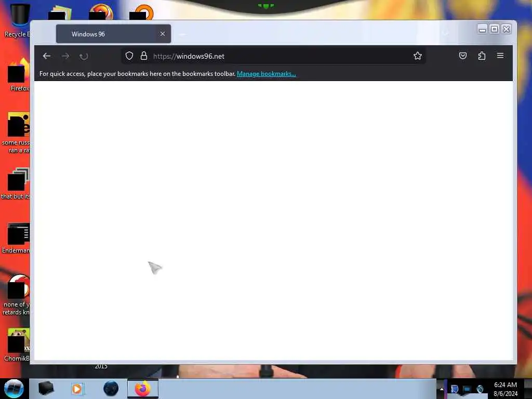Open the clock showing 6:24 AM

point(505,389)
